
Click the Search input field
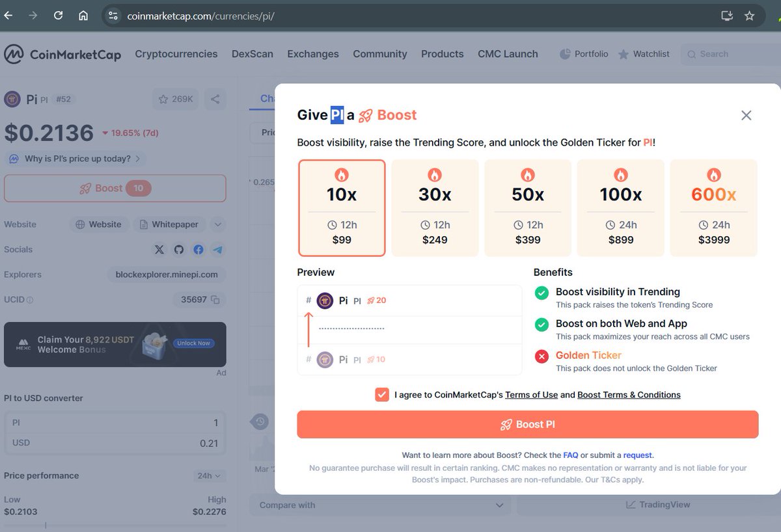click(x=730, y=54)
